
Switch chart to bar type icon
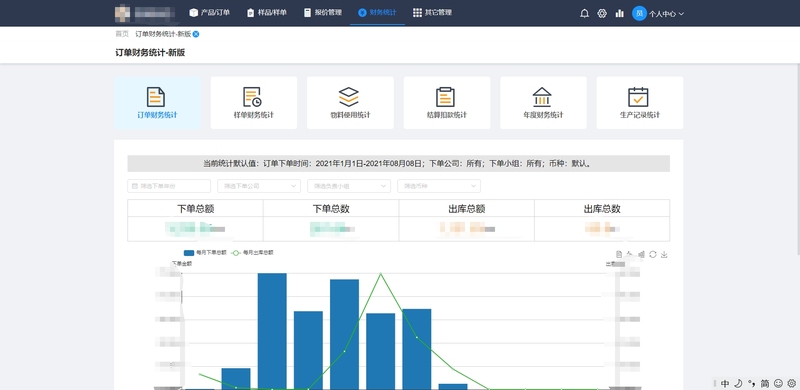point(641,254)
